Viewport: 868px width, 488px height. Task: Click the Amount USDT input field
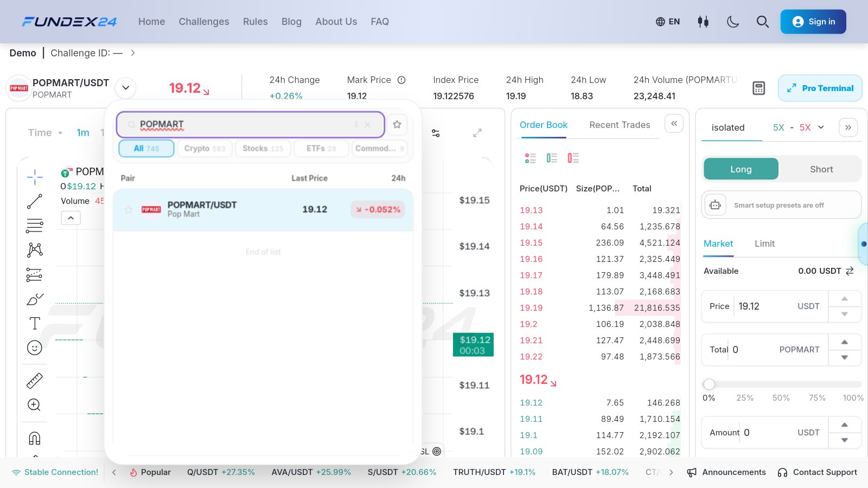coord(765,432)
